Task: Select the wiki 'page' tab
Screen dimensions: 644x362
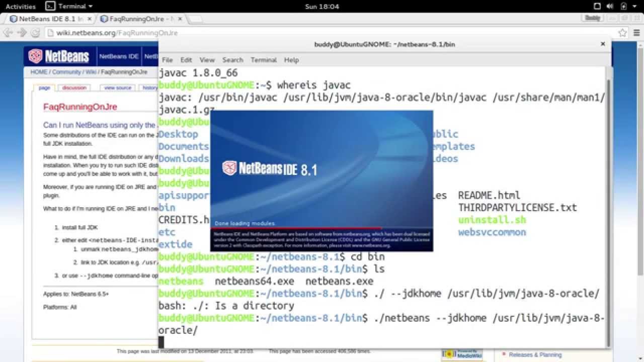Action: click(44, 88)
